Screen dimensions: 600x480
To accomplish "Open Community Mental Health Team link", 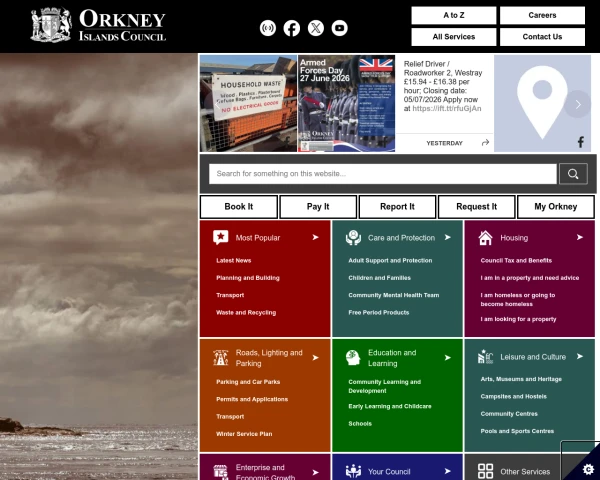I will tap(394, 295).
